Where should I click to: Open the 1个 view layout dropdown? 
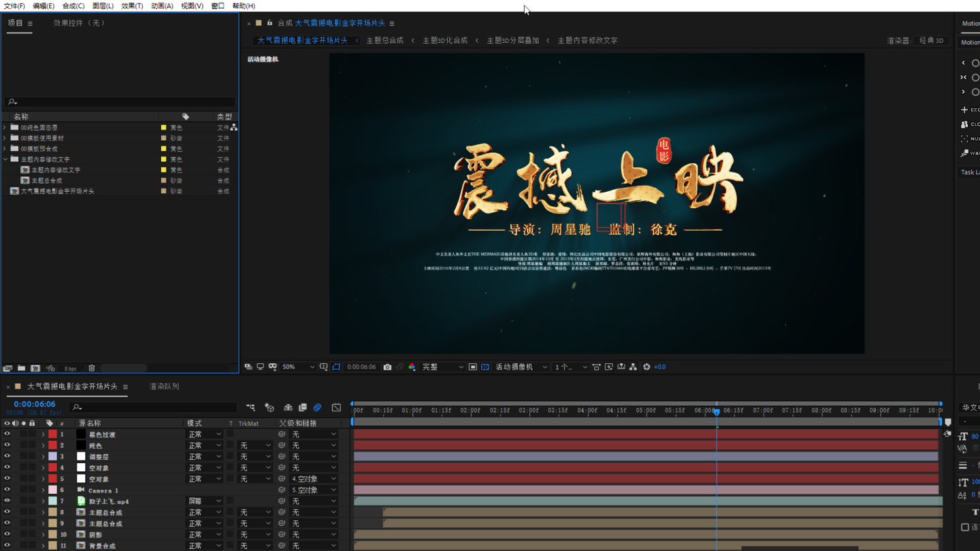point(570,367)
